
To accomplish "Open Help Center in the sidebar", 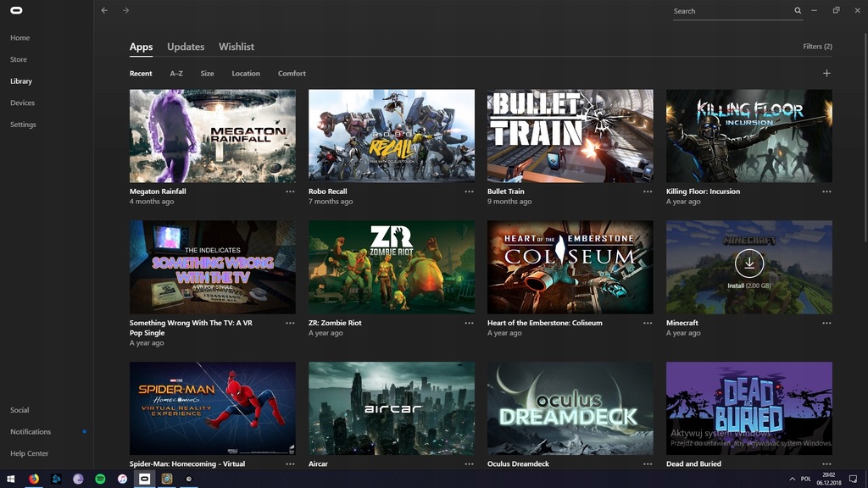I will click(x=30, y=453).
